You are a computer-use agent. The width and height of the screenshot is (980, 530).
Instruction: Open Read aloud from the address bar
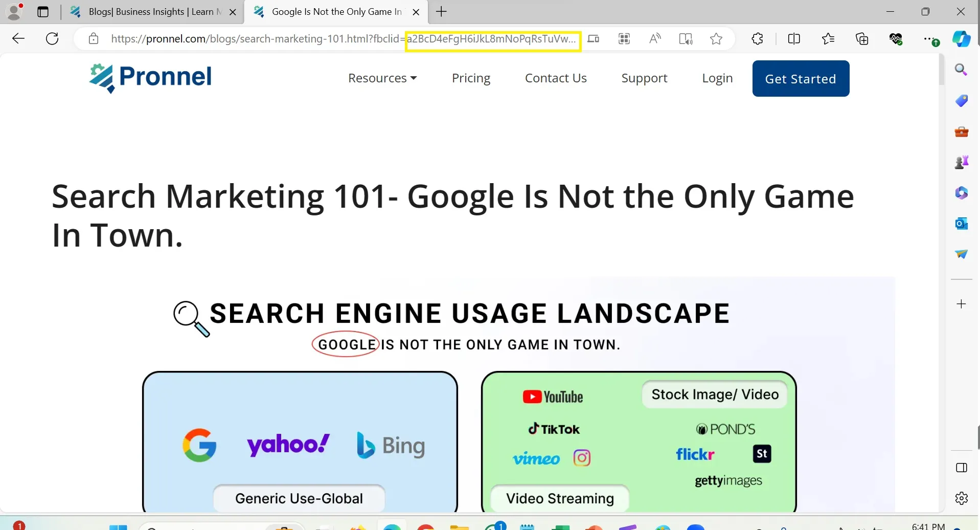(655, 39)
